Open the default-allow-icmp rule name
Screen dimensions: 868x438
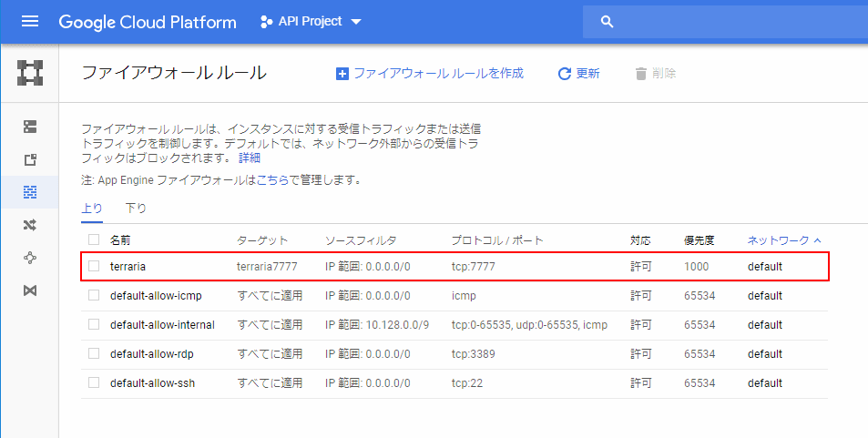(156, 296)
